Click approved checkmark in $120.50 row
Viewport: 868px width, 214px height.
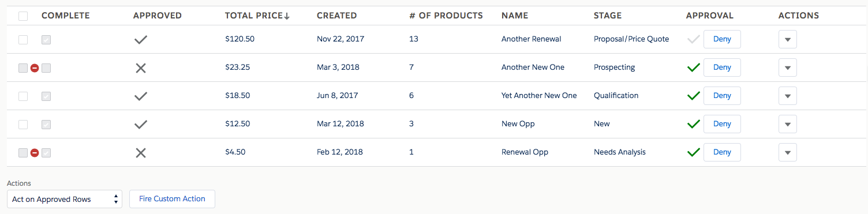(x=140, y=40)
